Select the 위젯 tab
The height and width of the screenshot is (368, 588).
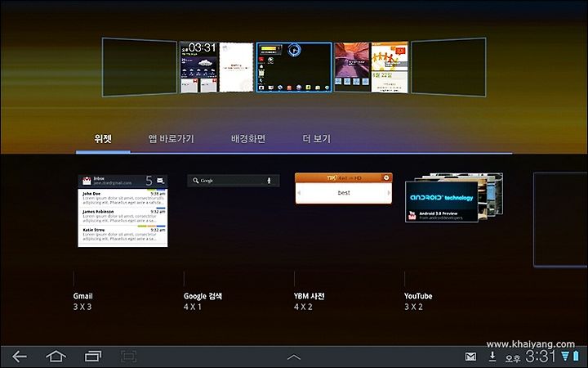[x=103, y=138]
